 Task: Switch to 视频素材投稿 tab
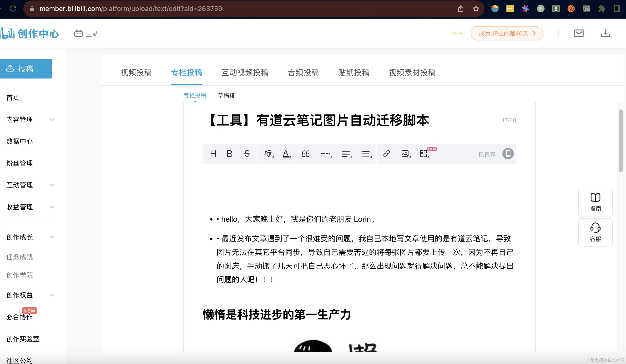coord(412,73)
